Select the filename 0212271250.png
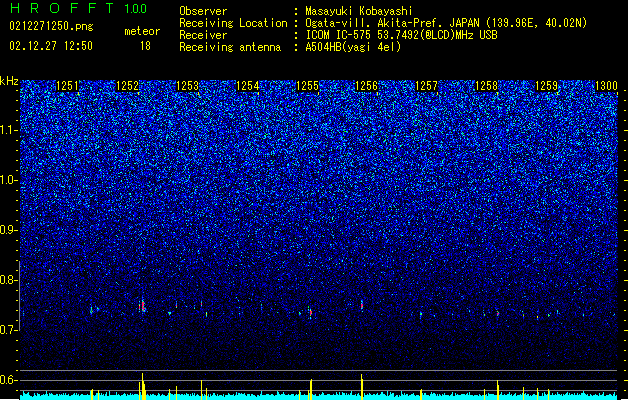 click(51, 26)
